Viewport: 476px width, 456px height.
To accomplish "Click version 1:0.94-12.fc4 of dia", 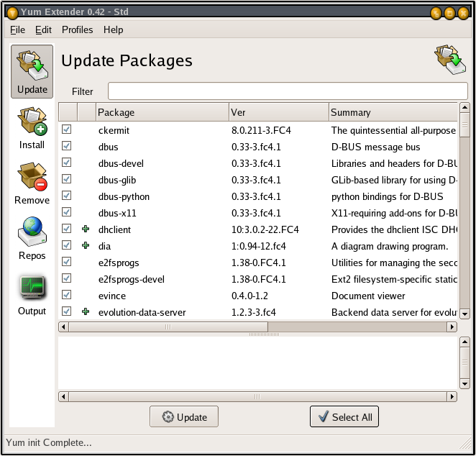I will 259,246.
